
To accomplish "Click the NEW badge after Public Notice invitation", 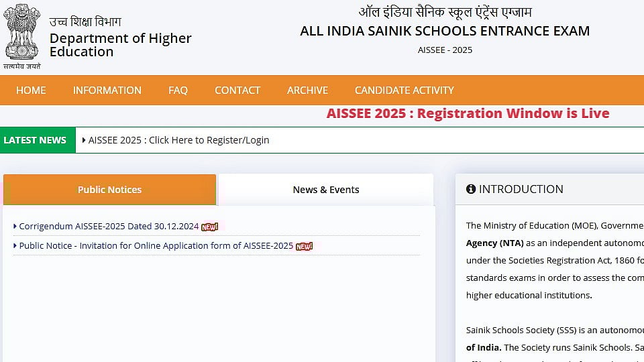I will pyautogui.click(x=305, y=246).
